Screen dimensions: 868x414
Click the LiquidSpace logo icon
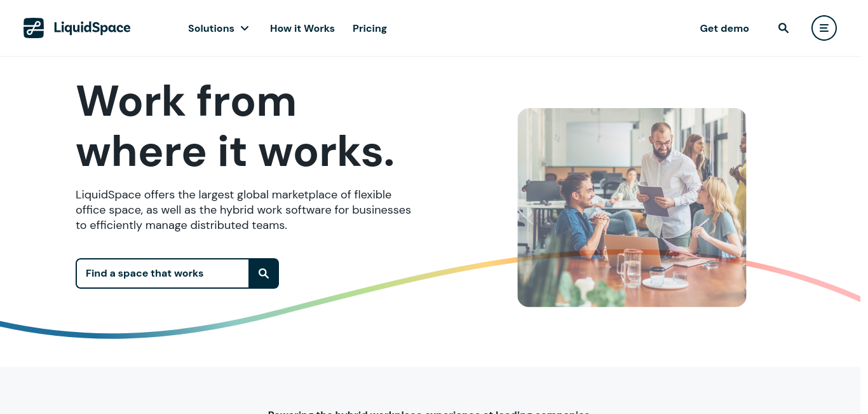[34, 28]
